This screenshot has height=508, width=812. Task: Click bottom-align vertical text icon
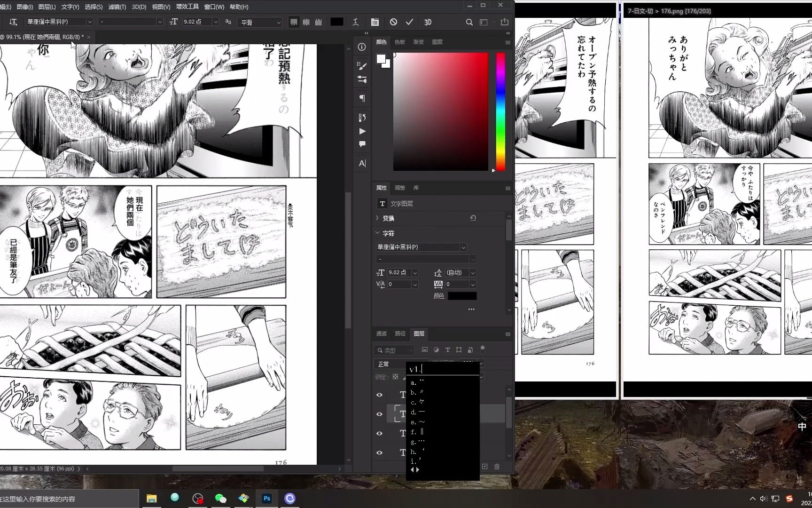319,22
